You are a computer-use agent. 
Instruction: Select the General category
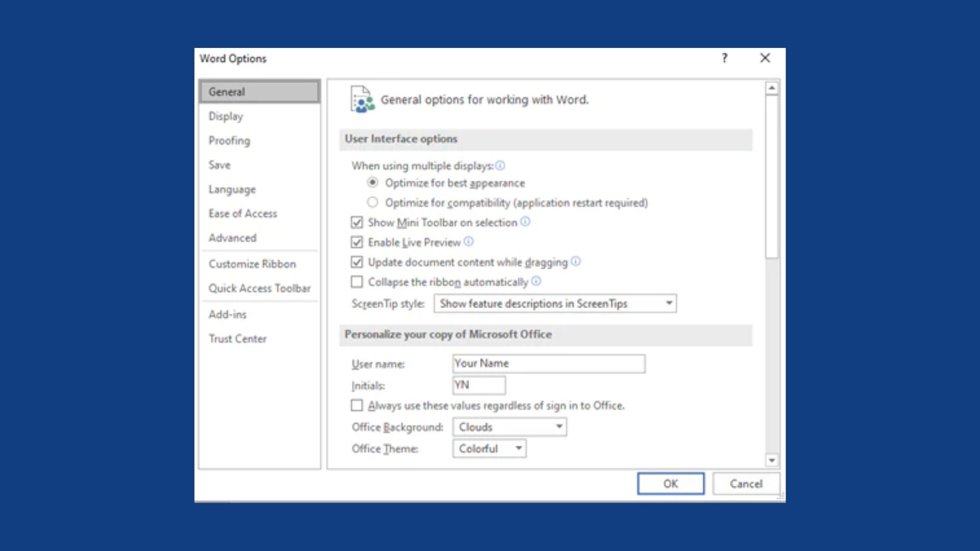tap(260, 92)
